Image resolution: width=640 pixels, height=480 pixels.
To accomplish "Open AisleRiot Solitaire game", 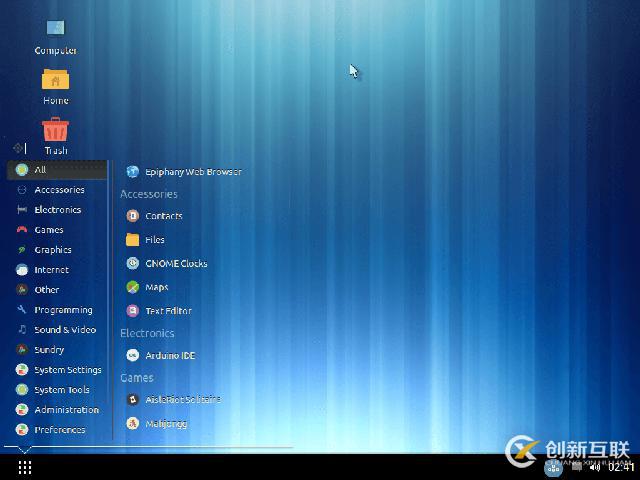I will point(181,399).
